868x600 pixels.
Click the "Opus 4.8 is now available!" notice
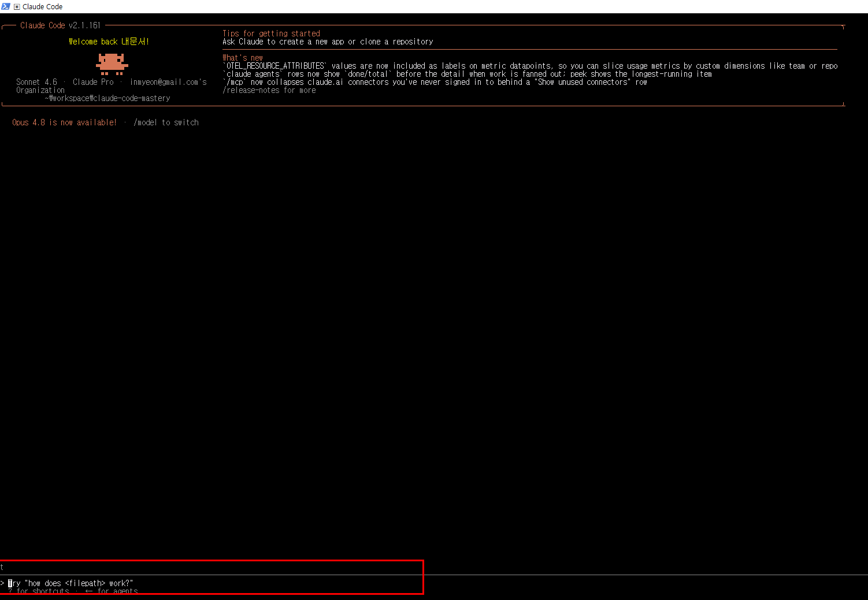click(x=64, y=122)
